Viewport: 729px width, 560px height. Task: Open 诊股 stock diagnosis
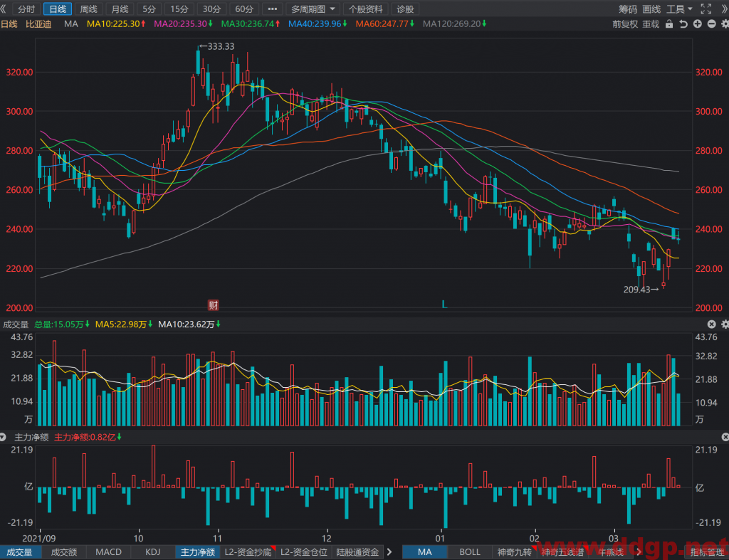pos(405,9)
